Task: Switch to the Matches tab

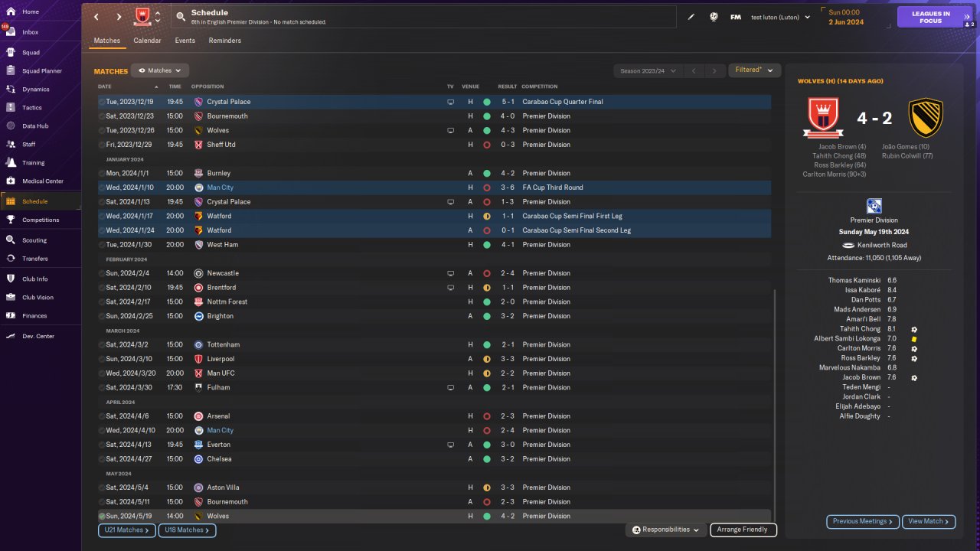Action: point(107,41)
